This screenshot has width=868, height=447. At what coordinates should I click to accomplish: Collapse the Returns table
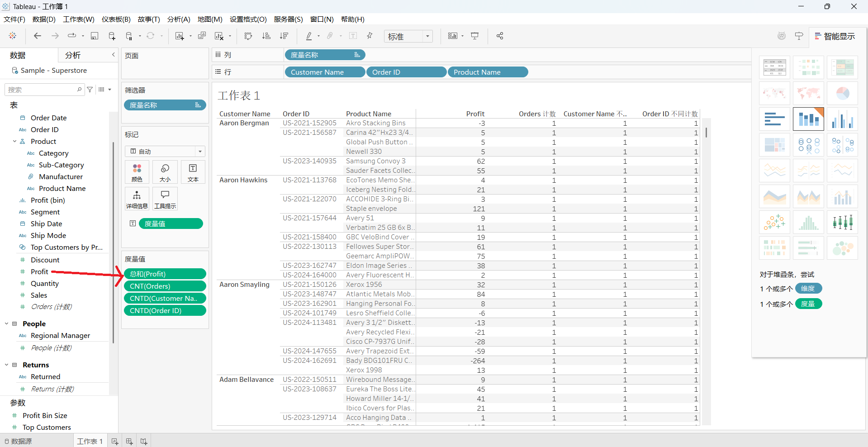6,365
